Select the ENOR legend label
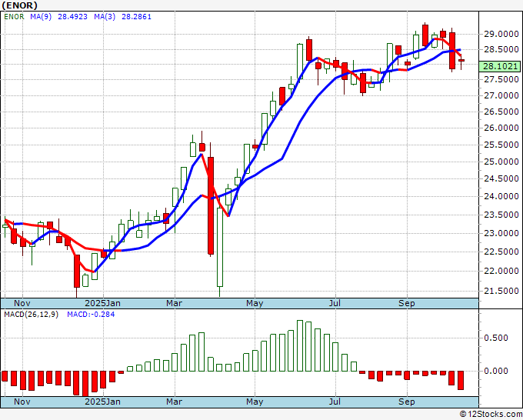The height and width of the screenshot is (420, 523). point(14,17)
